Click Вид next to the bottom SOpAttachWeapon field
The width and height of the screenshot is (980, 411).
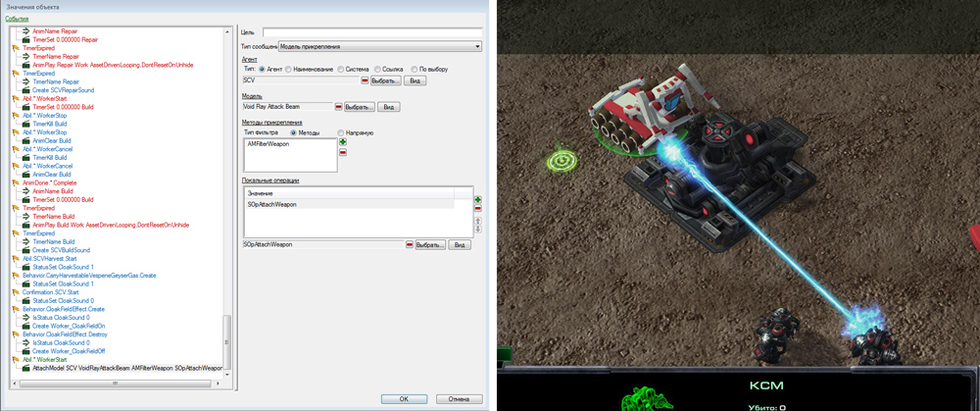point(460,244)
